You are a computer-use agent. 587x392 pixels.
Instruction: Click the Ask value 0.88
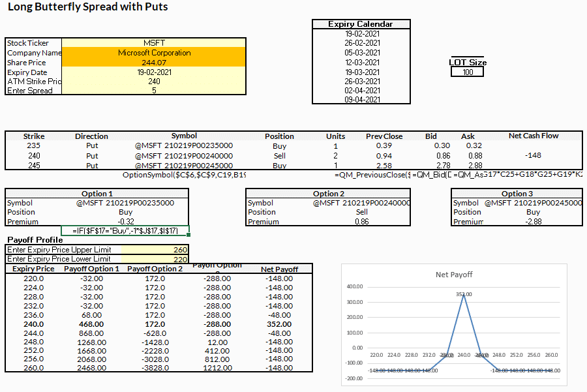click(475, 155)
